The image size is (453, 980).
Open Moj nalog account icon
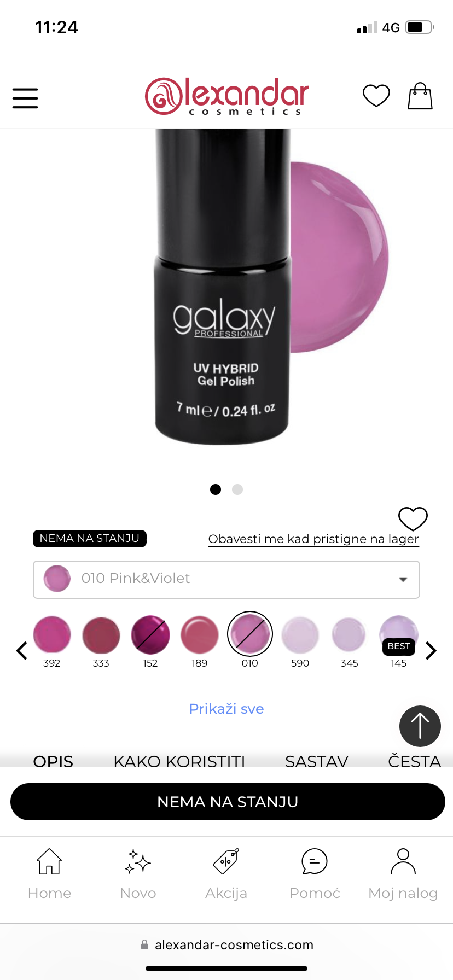403,873
